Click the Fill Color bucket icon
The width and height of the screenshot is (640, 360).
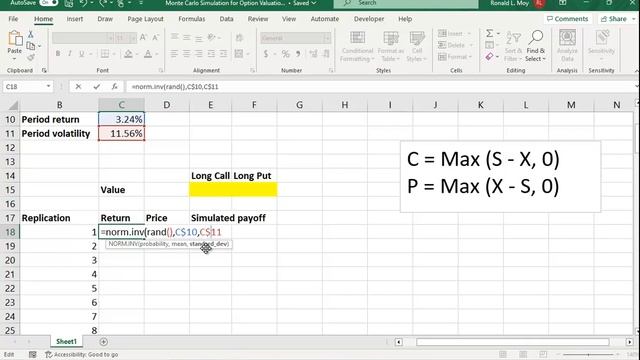[128, 54]
